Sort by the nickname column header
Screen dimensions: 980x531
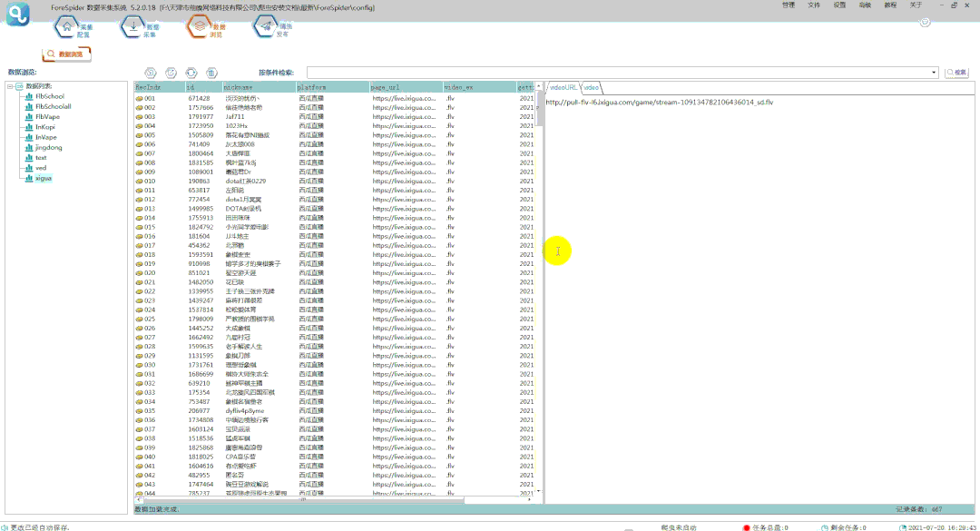click(x=259, y=87)
